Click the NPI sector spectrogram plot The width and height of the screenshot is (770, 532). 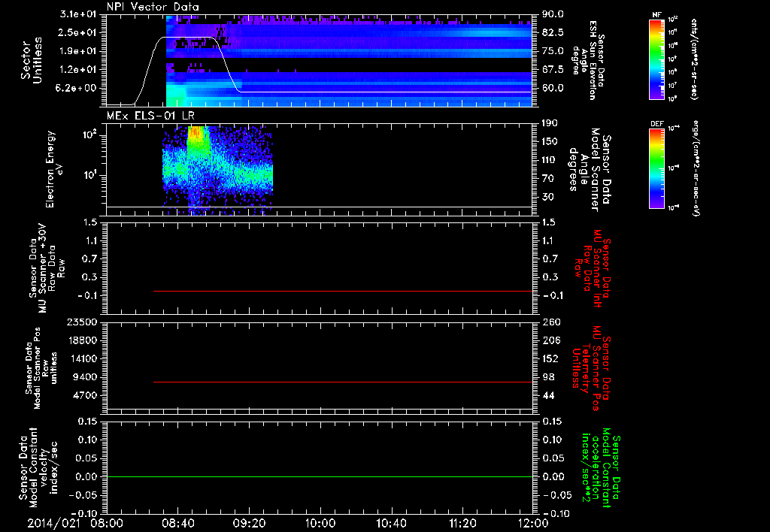click(319, 61)
